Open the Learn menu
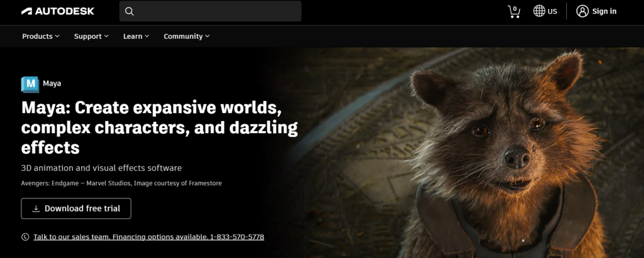Image resolution: width=644 pixels, height=258 pixels. [x=136, y=36]
